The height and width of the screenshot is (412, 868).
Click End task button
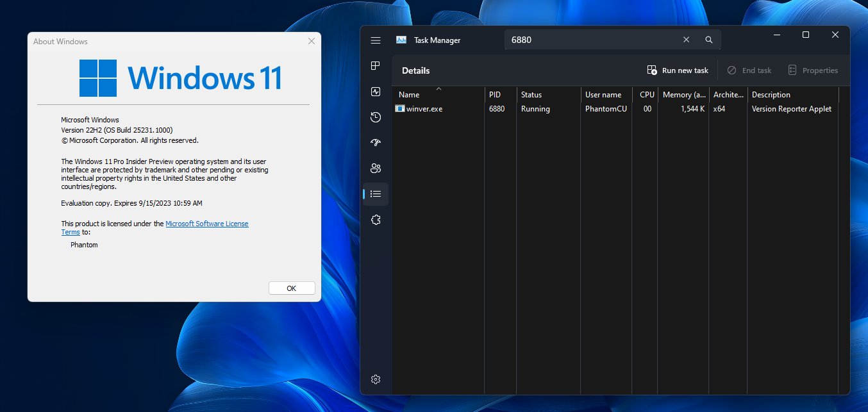point(749,70)
